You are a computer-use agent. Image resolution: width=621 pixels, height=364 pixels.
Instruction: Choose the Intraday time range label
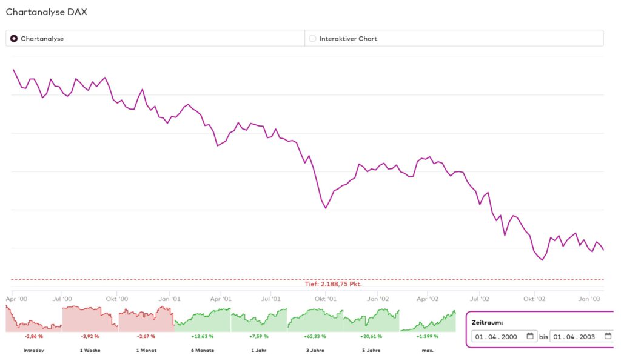pos(34,351)
